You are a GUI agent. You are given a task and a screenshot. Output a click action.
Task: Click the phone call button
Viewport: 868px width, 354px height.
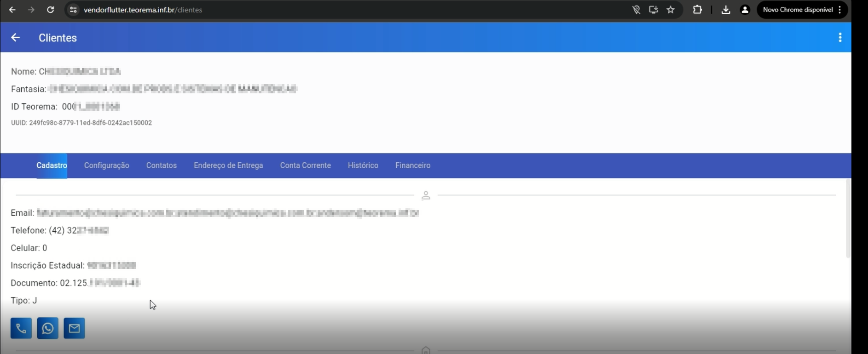tap(21, 328)
